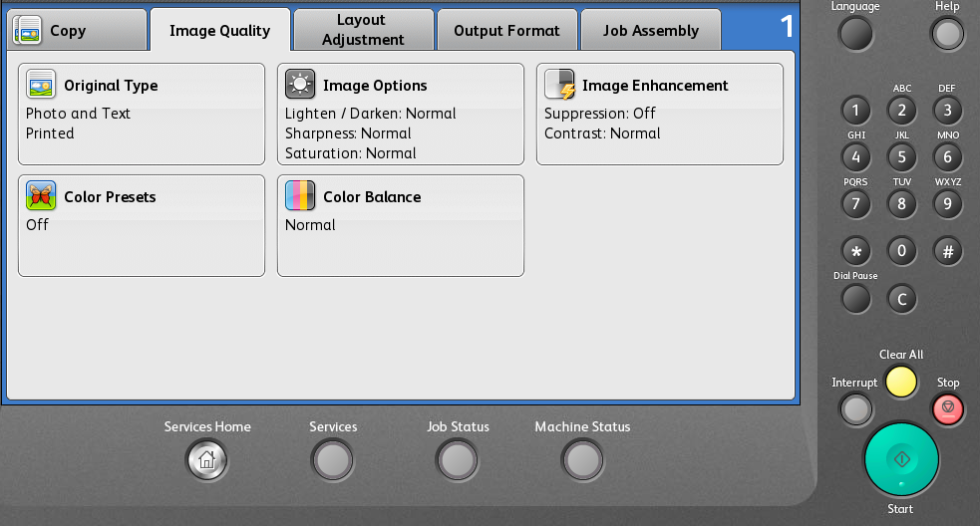The image size is (980, 526).
Task: Hit the red Stop button
Action: click(947, 409)
